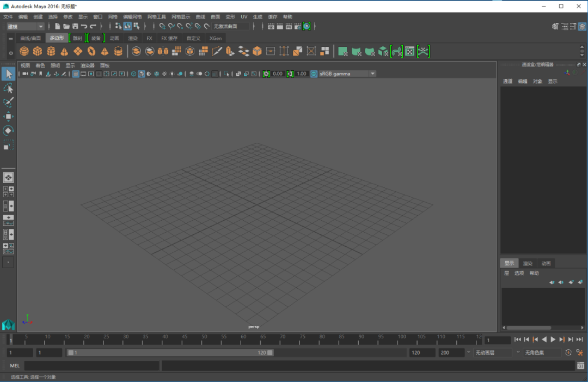Expand the sRGB gamma dropdown

(x=347, y=74)
